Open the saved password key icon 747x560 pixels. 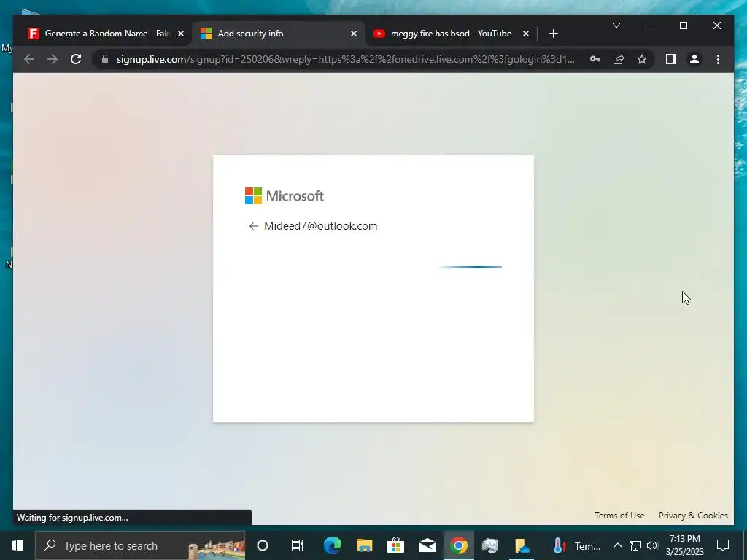(595, 59)
